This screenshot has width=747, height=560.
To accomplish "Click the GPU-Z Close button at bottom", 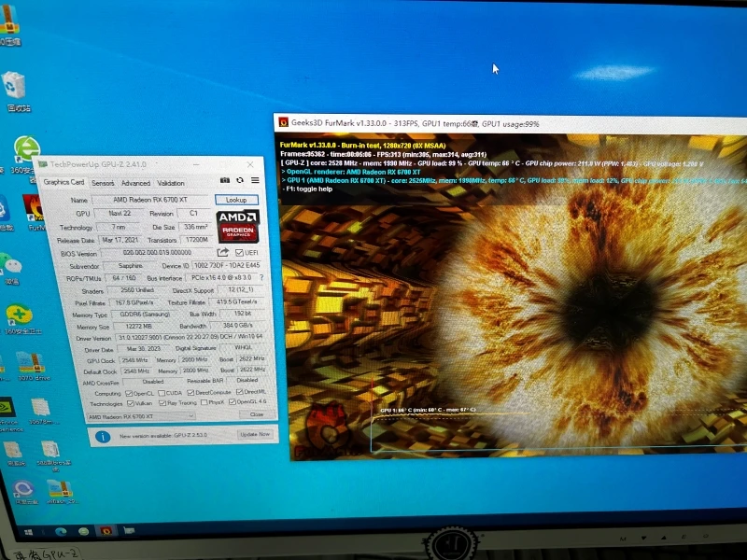I will (256, 413).
